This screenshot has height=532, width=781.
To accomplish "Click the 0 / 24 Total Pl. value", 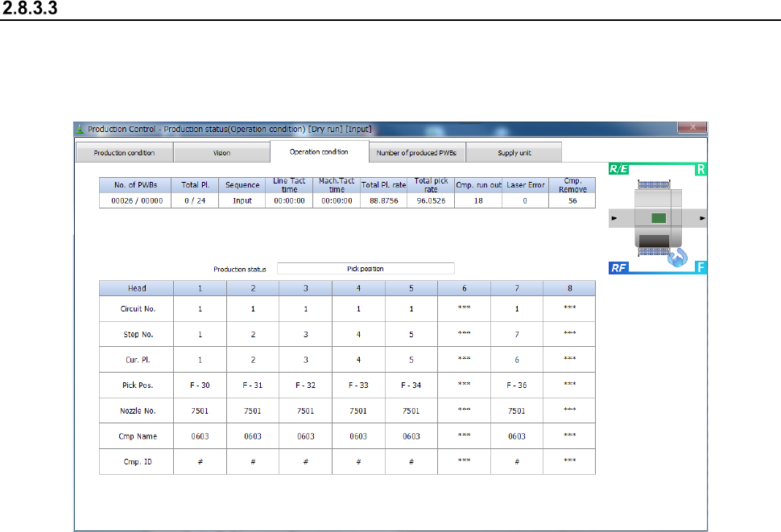I will pos(195,200).
